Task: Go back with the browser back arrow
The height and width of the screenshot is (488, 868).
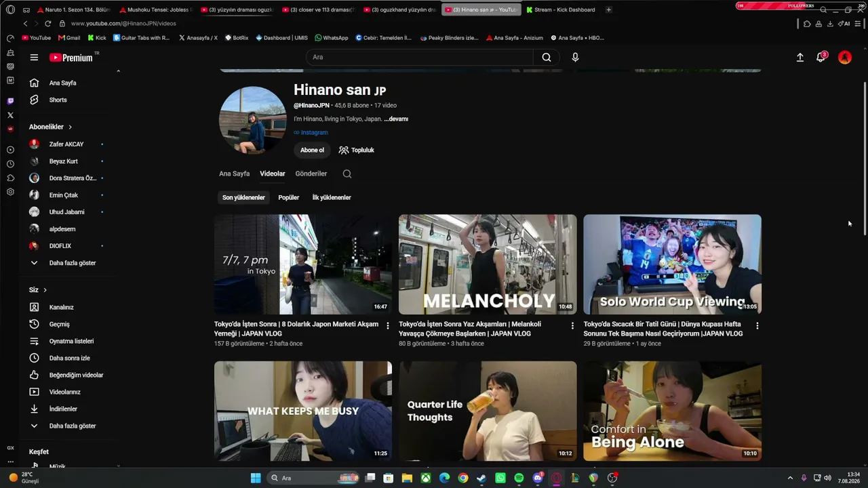Action: tap(26, 24)
